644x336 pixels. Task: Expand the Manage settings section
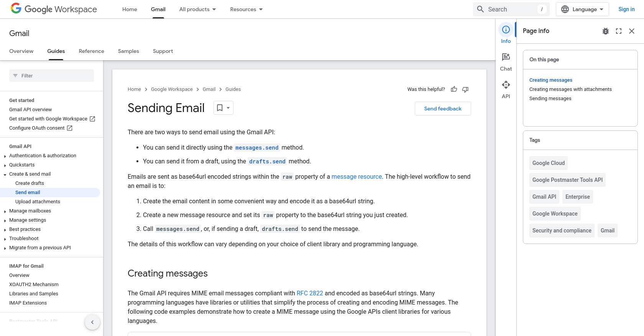5,221
